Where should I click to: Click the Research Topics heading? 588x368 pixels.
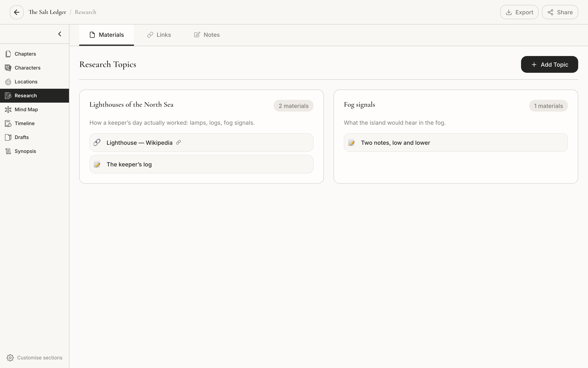pyautogui.click(x=108, y=64)
